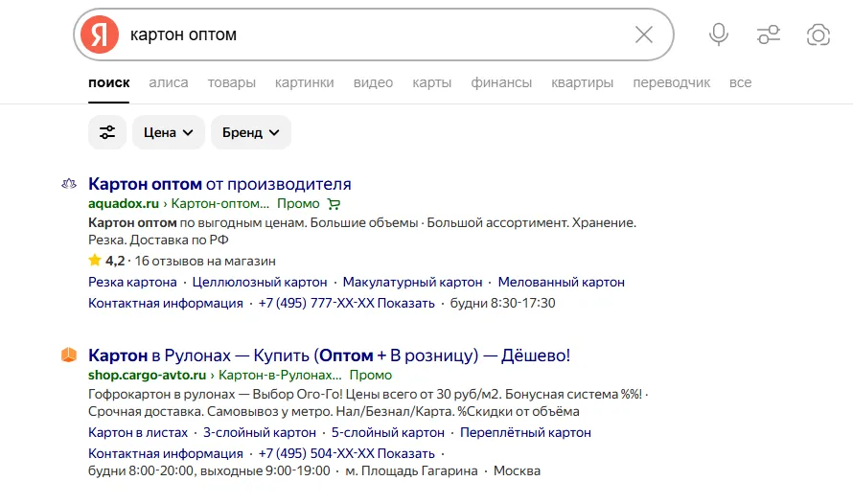The image size is (853, 504).
Task: Open the Переплётный картон sitelink
Action: click(x=525, y=432)
